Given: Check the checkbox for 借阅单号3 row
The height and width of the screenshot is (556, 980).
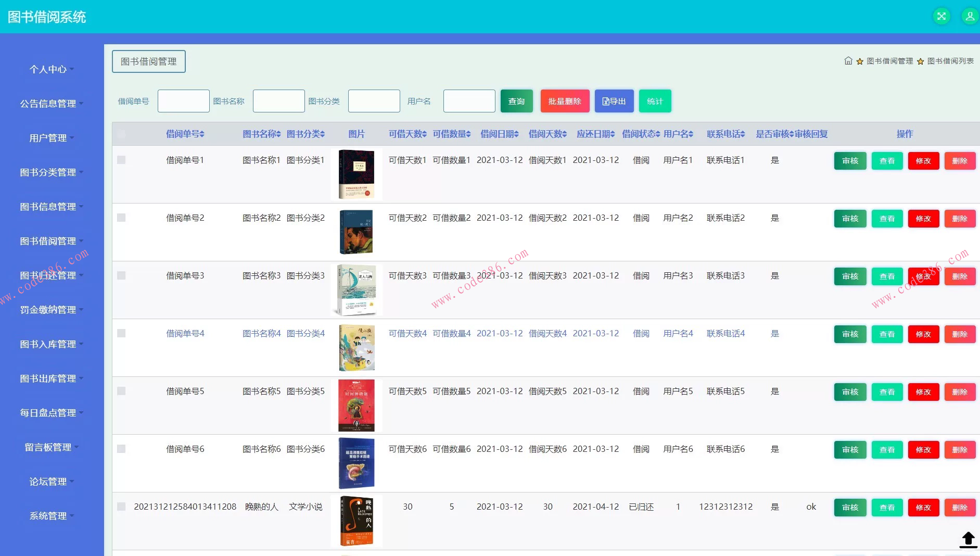Looking at the screenshot, I should click(122, 276).
